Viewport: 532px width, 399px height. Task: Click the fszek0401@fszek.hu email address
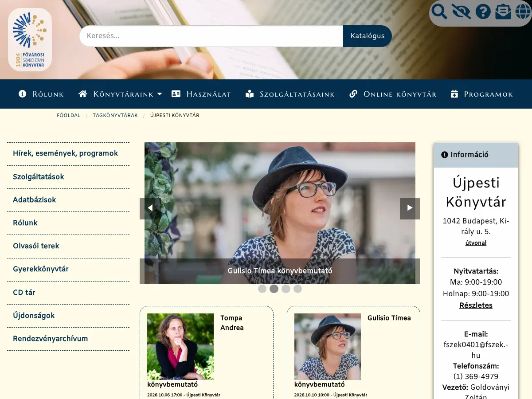(x=476, y=350)
